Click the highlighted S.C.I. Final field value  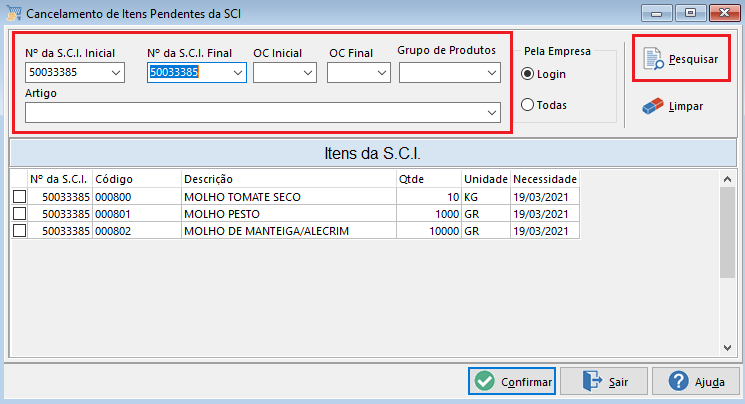(174, 72)
